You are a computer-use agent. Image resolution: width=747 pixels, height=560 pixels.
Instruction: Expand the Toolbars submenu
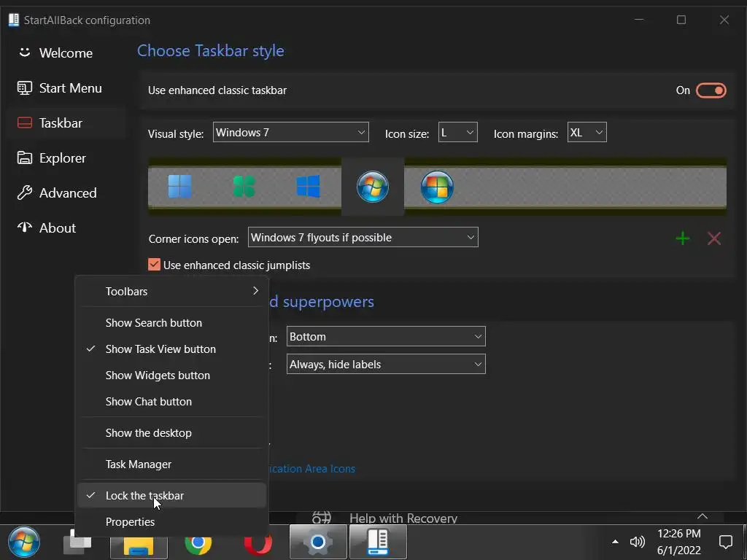(x=172, y=292)
